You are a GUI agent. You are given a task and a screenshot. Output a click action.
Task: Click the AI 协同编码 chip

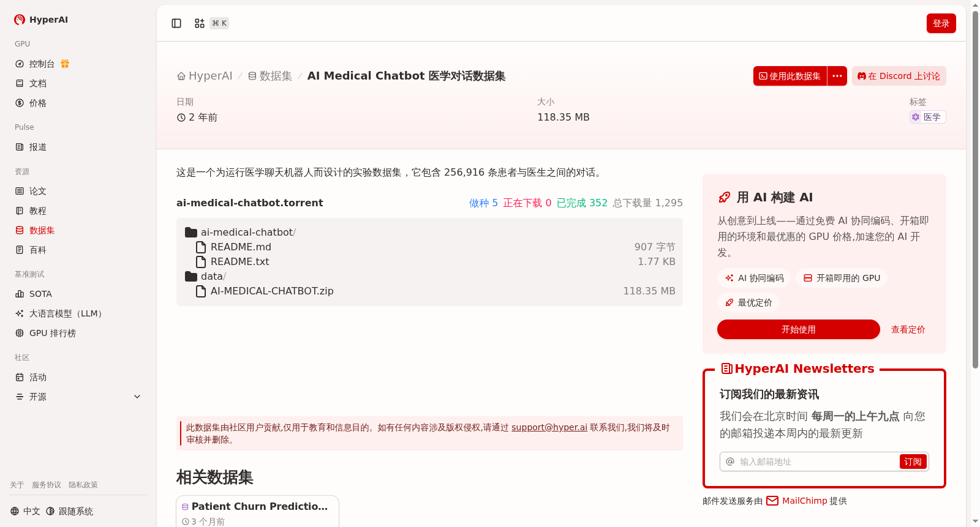pyautogui.click(x=755, y=278)
